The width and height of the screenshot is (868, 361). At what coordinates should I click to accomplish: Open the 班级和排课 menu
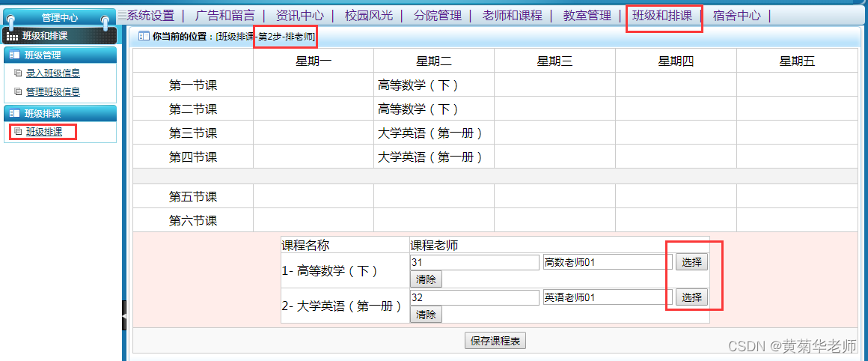click(662, 16)
